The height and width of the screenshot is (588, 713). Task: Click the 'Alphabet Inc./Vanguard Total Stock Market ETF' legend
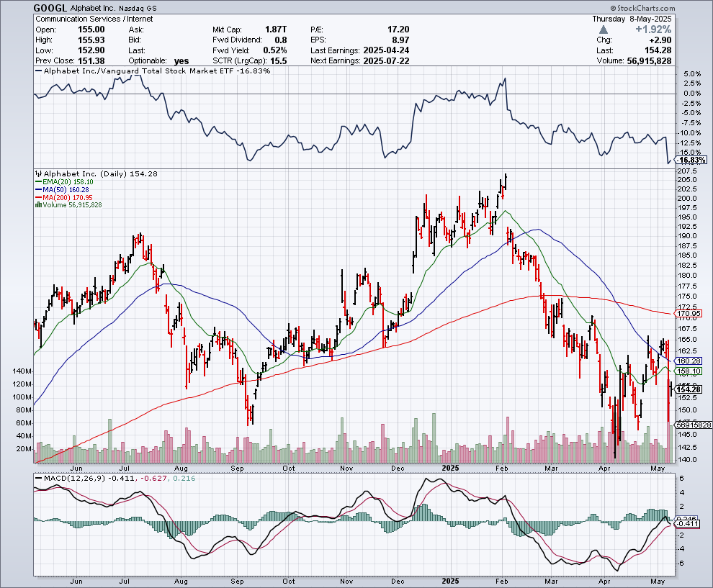click(x=139, y=71)
